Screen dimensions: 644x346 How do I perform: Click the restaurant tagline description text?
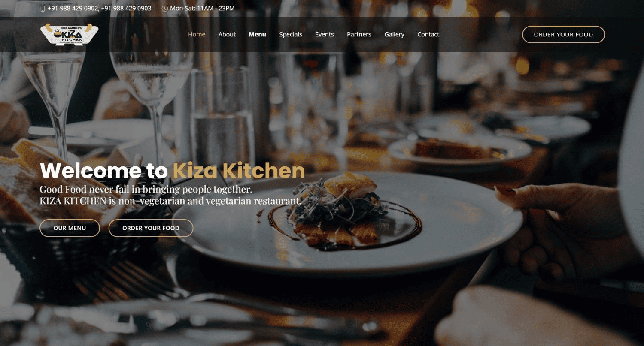(x=171, y=195)
